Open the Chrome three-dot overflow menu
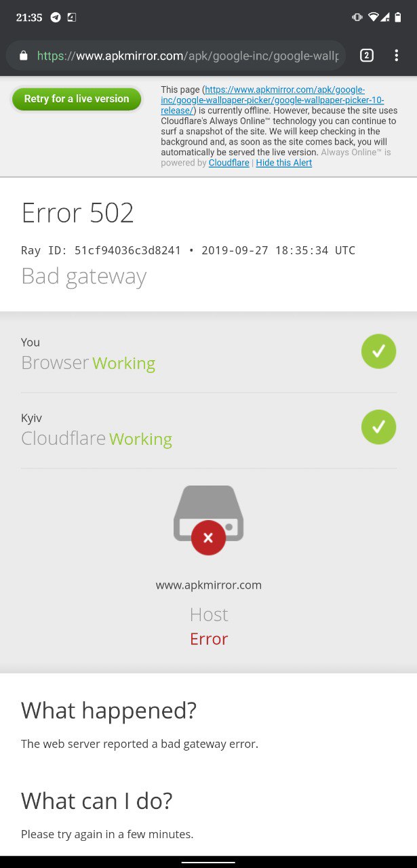417x868 pixels. pyautogui.click(x=397, y=56)
